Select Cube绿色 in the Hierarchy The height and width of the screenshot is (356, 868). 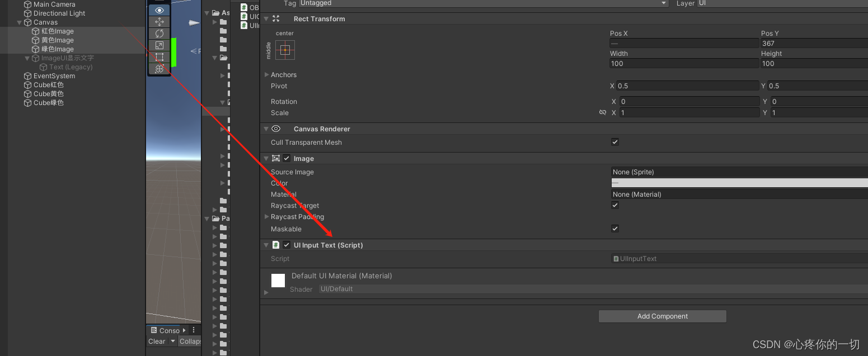44,103
